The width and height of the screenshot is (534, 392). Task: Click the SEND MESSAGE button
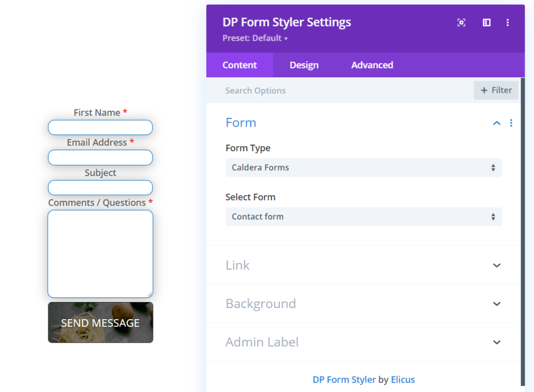click(101, 322)
